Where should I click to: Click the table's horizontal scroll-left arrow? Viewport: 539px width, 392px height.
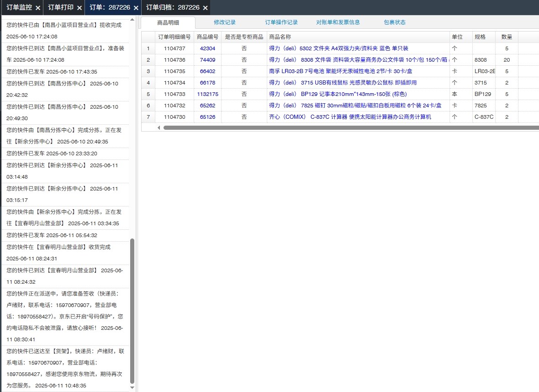point(159,127)
